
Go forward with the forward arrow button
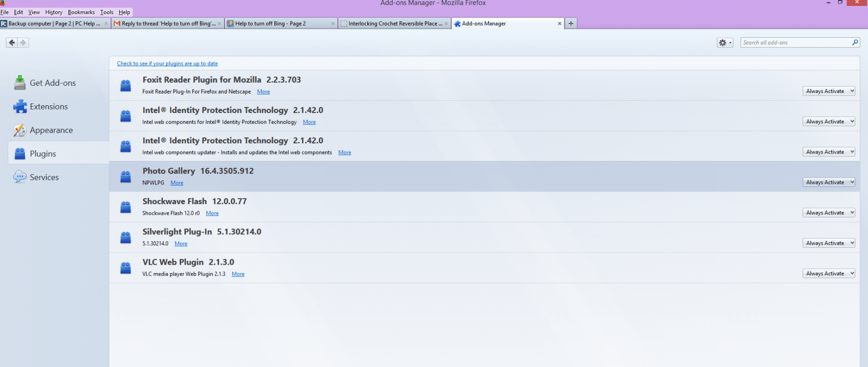click(x=23, y=43)
